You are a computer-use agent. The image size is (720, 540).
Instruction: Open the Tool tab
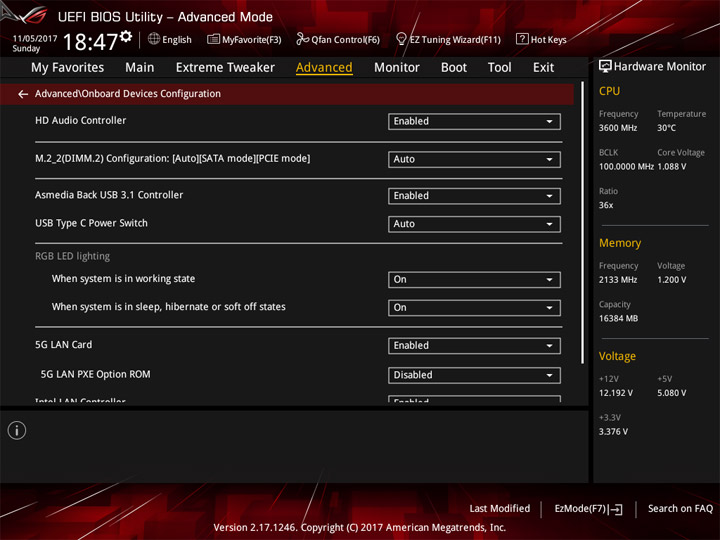point(500,68)
